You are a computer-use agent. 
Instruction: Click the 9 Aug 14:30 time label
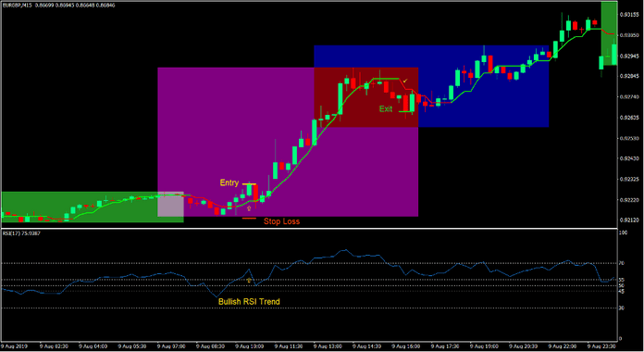pyautogui.click(x=366, y=346)
